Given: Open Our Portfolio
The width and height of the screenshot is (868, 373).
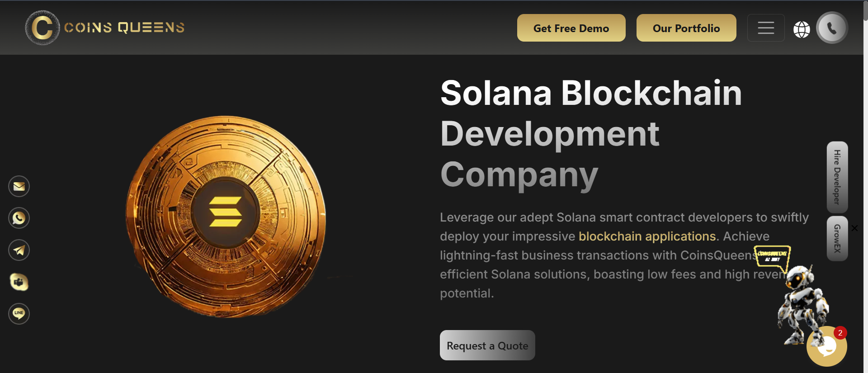Looking at the screenshot, I should [x=686, y=28].
